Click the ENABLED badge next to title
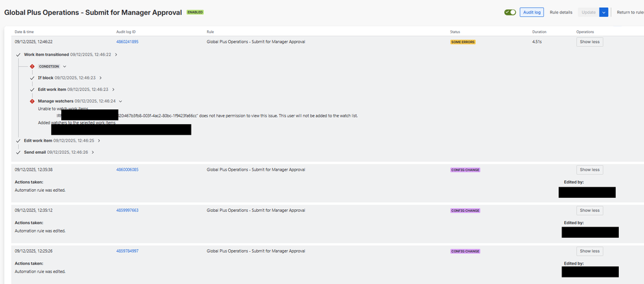 tap(195, 12)
